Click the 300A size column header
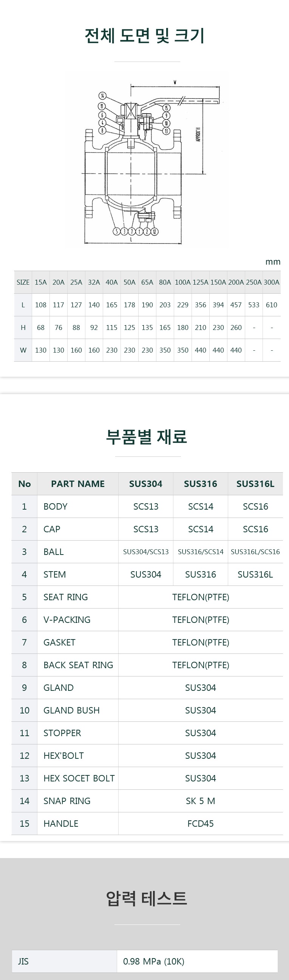The height and width of the screenshot is (980, 289). coord(272,282)
